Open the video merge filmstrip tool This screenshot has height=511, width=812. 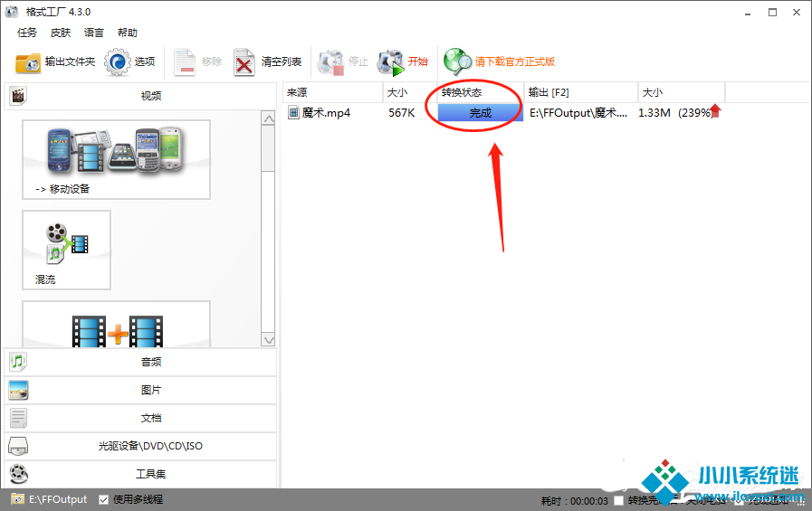(x=116, y=327)
